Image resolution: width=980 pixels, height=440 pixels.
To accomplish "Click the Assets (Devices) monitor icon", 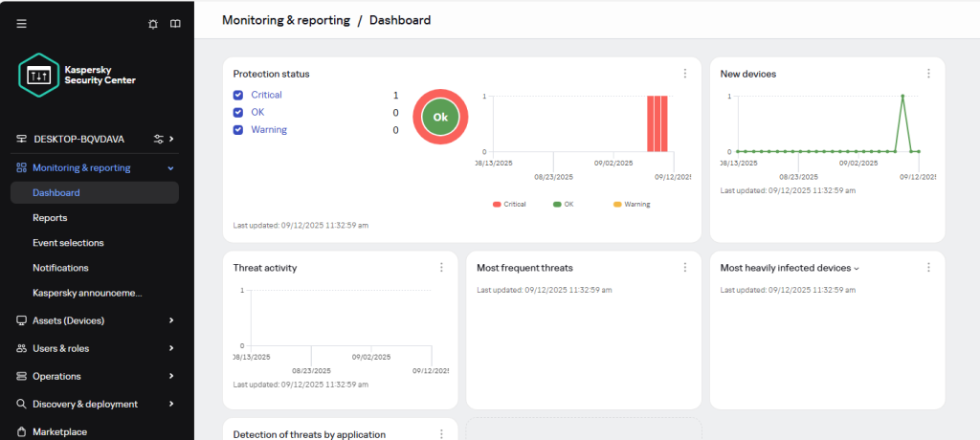I will click(x=22, y=320).
